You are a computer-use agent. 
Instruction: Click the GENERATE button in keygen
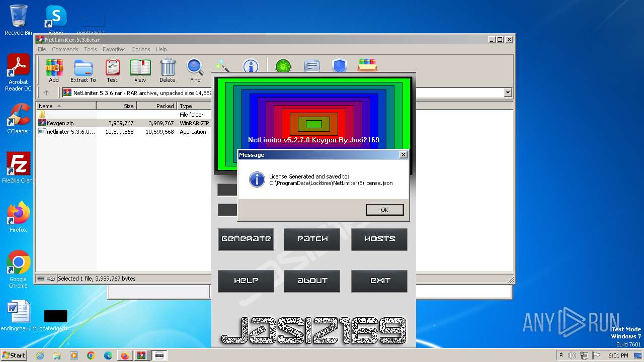click(x=246, y=239)
